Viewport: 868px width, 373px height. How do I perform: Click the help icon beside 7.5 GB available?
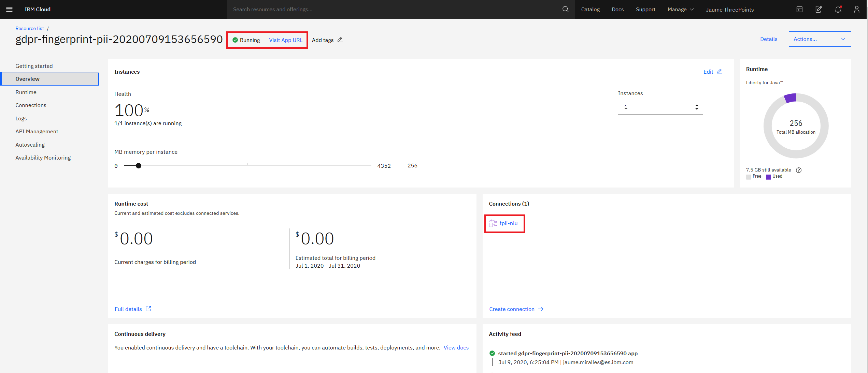pyautogui.click(x=799, y=170)
